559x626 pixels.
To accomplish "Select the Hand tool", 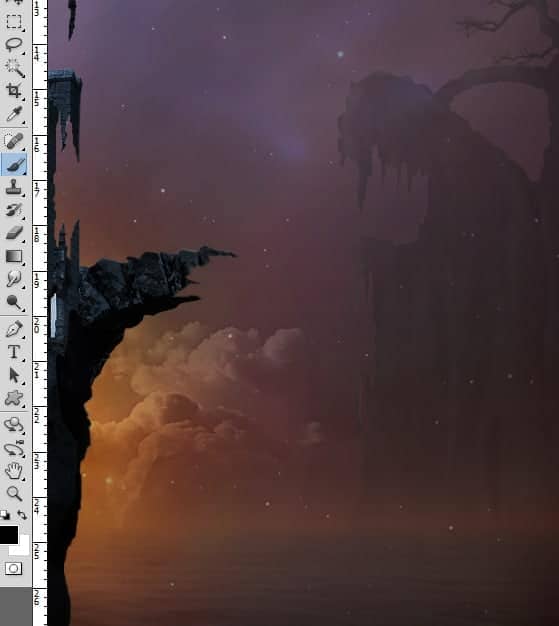I will pos(14,471).
